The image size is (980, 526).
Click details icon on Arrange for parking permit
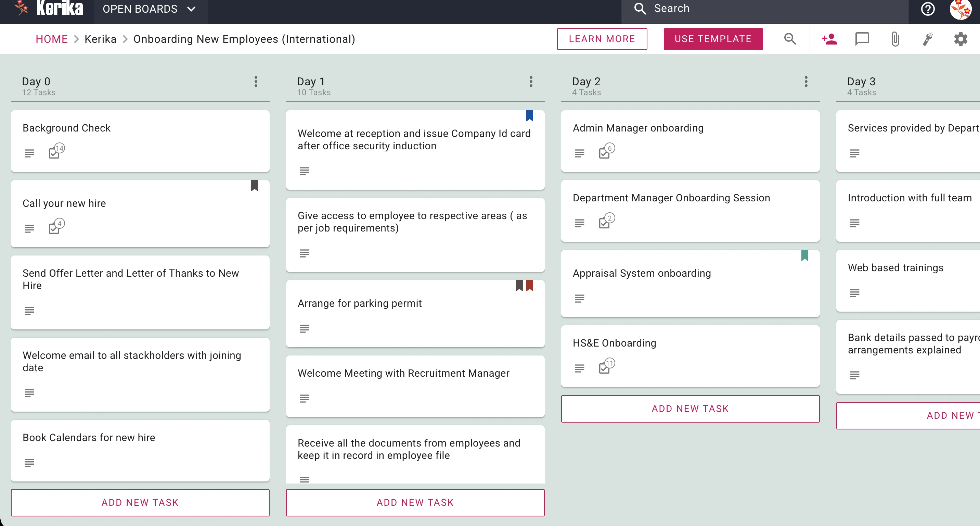click(x=304, y=328)
